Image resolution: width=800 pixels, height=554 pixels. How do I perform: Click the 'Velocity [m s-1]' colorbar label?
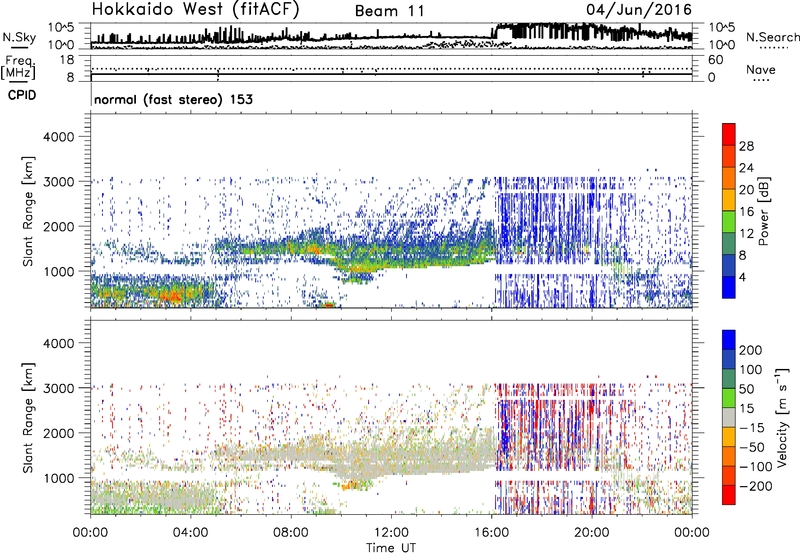pos(781,417)
